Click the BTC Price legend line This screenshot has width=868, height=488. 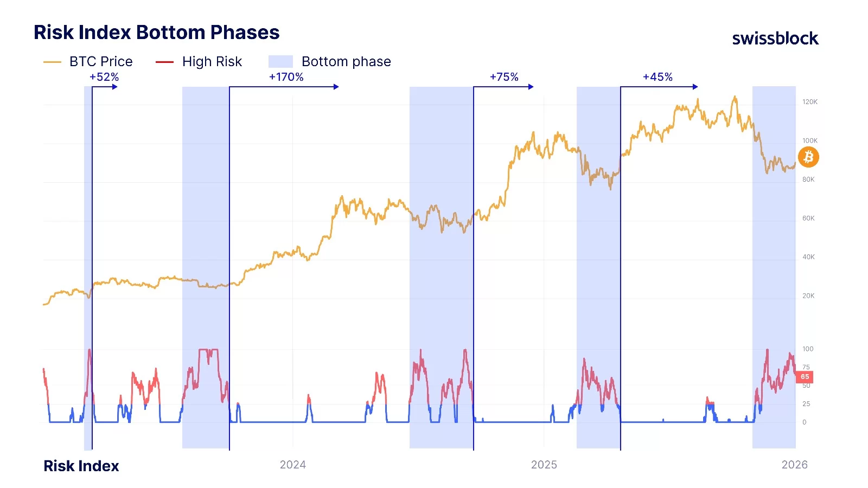[52, 62]
